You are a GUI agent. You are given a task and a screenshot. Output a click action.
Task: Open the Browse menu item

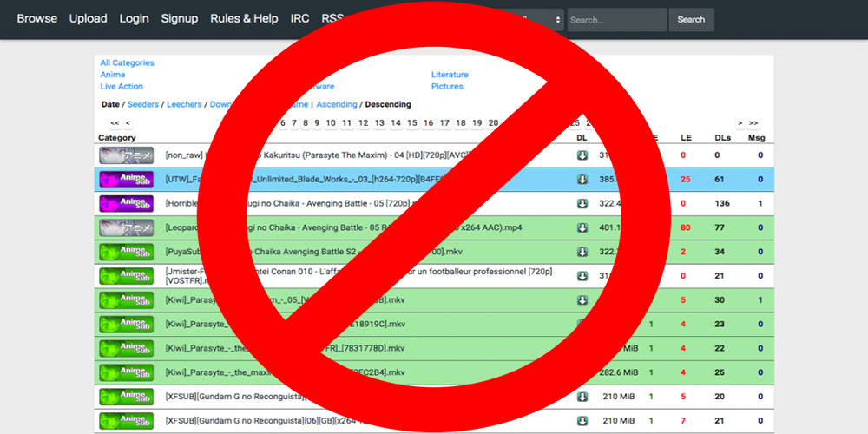(36, 18)
